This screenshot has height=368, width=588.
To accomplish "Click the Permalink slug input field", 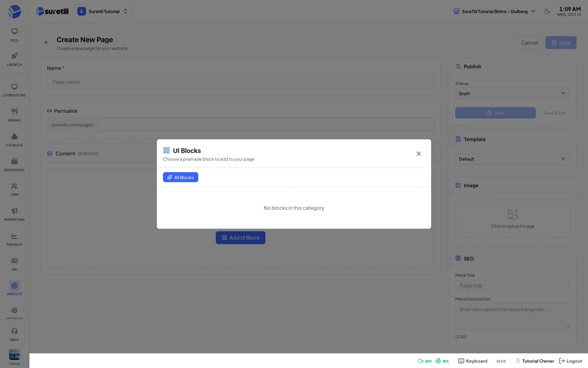I will pos(266,125).
